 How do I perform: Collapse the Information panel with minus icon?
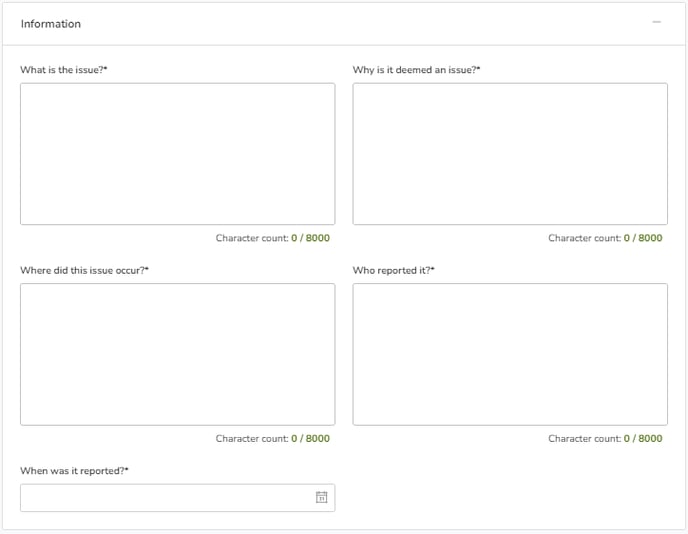coord(656,22)
